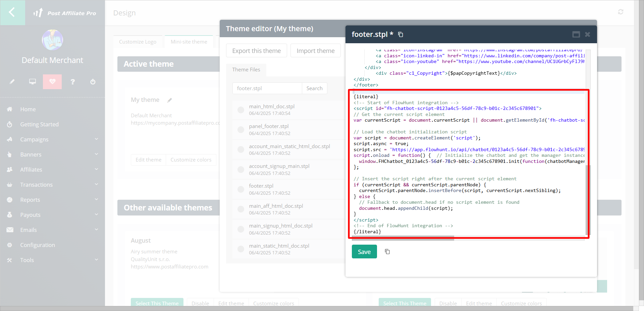Click the Configuration gear icon
644x311 pixels.
click(10, 245)
